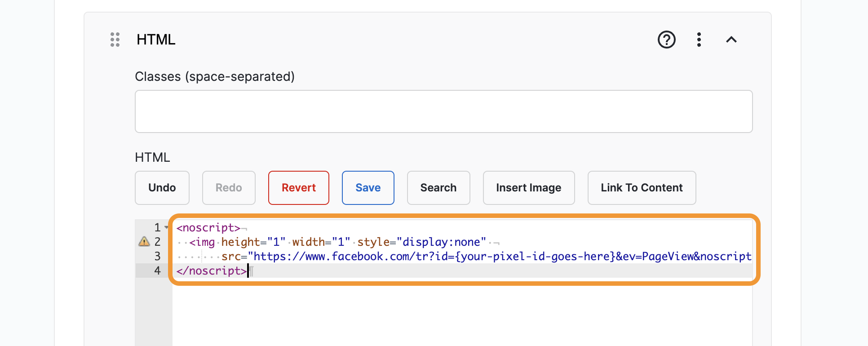Collapse the HTML block with chevron
The width and height of the screenshot is (868, 346).
coord(731,40)
